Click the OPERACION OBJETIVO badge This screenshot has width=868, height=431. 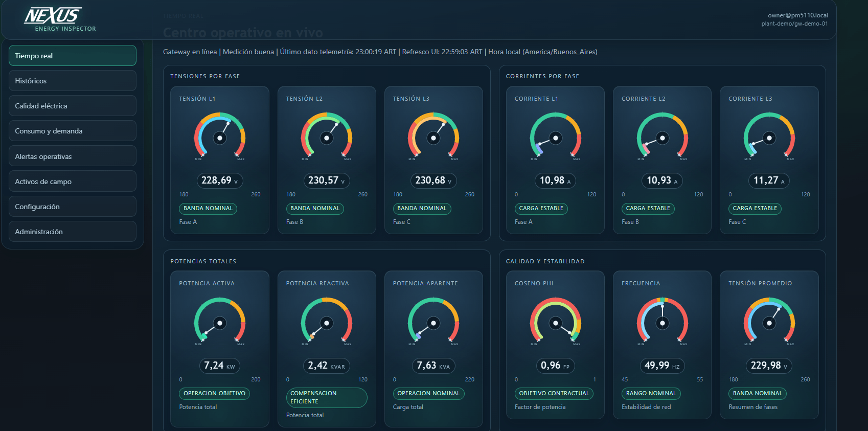(215, 394)
